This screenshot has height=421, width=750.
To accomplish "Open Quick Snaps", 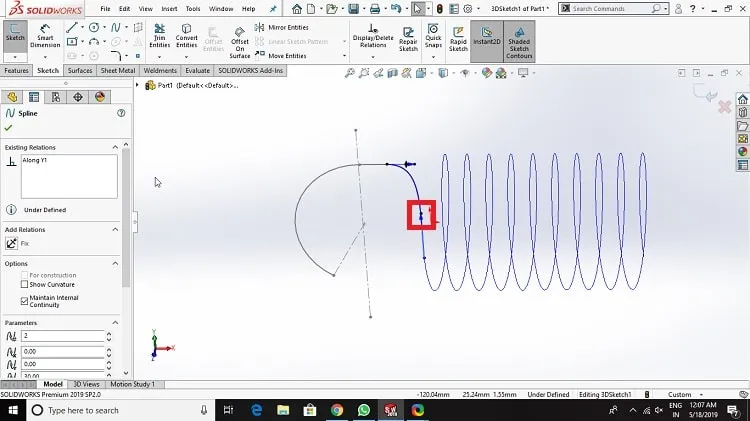I will point(433,36).
